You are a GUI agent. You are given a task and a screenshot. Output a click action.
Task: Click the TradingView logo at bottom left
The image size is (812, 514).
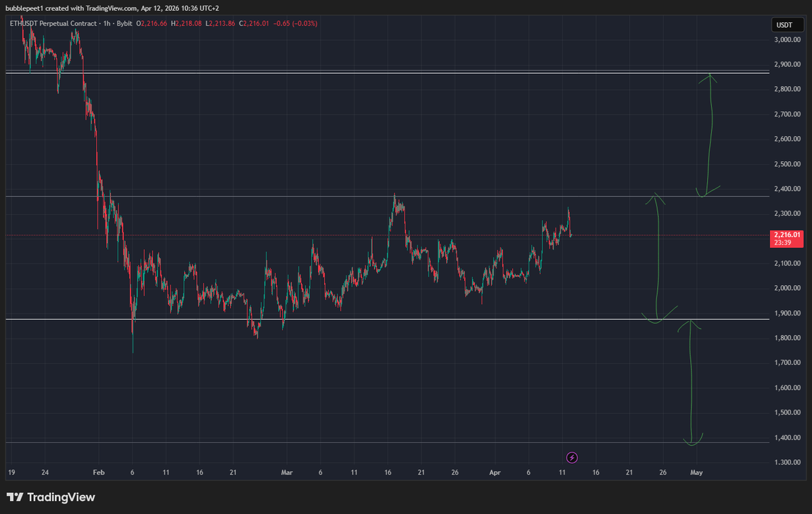click(x=51, y=498)
